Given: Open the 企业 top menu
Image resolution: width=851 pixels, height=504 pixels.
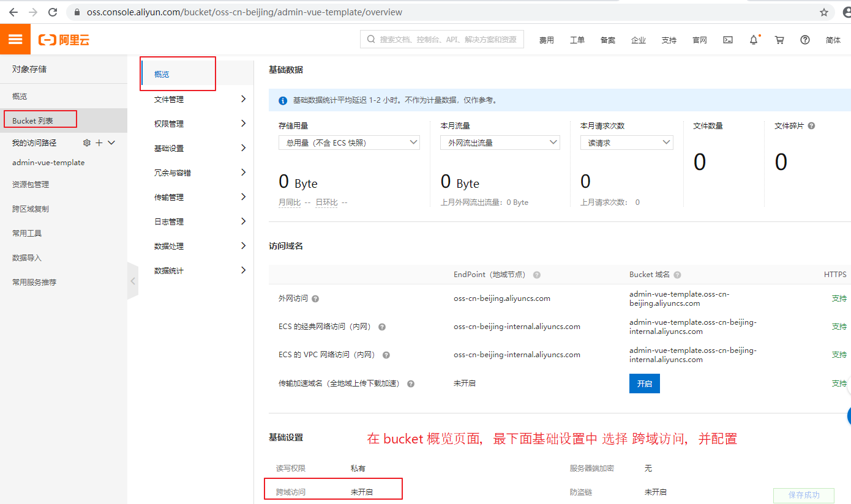Looking at the screenshot, I should [x=639, y=40].
